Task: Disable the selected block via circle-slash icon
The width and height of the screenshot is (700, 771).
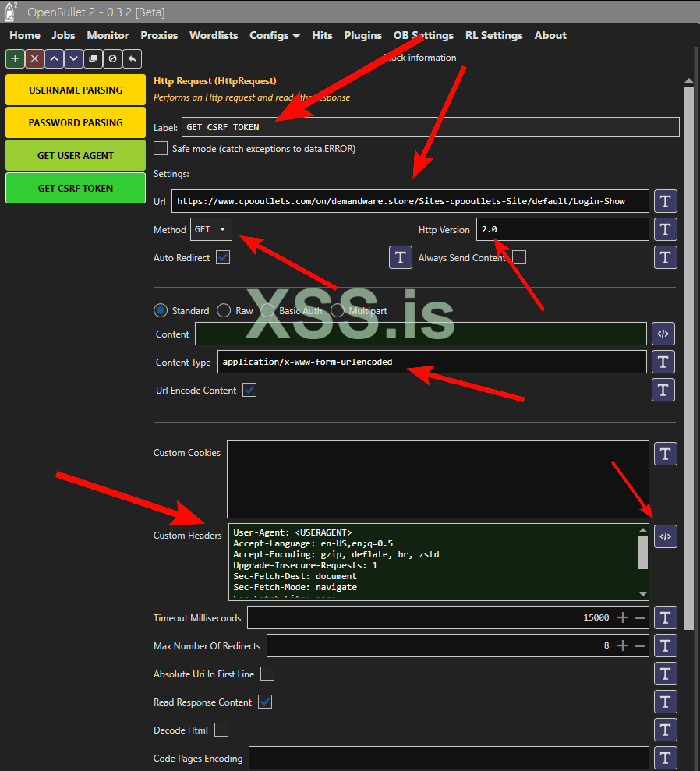Action: coord(112,59)
